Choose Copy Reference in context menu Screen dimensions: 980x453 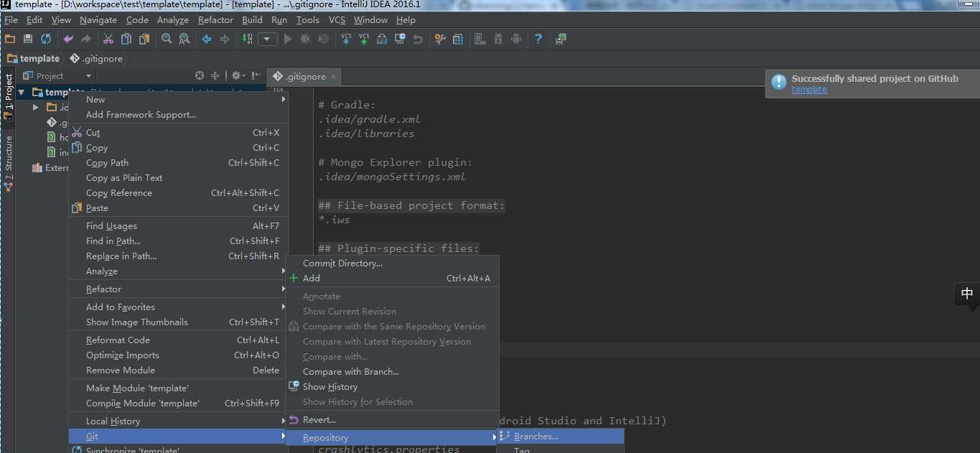178,192
